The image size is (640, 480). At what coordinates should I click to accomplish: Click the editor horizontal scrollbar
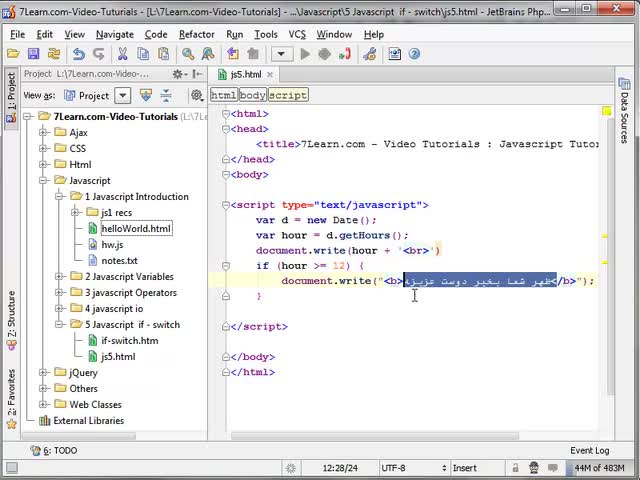click(x=375, y=436)
